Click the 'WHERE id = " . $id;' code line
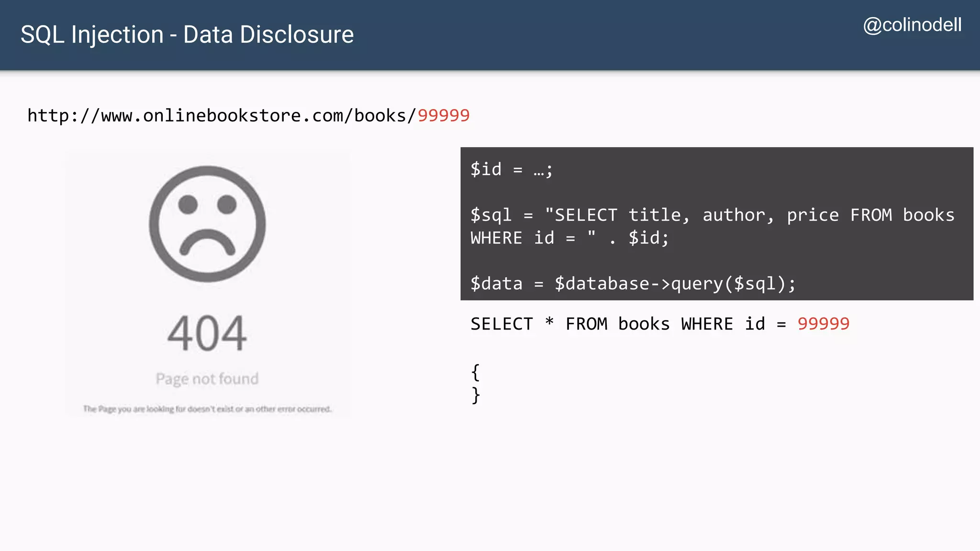The image size is (980, 551). 570,238
